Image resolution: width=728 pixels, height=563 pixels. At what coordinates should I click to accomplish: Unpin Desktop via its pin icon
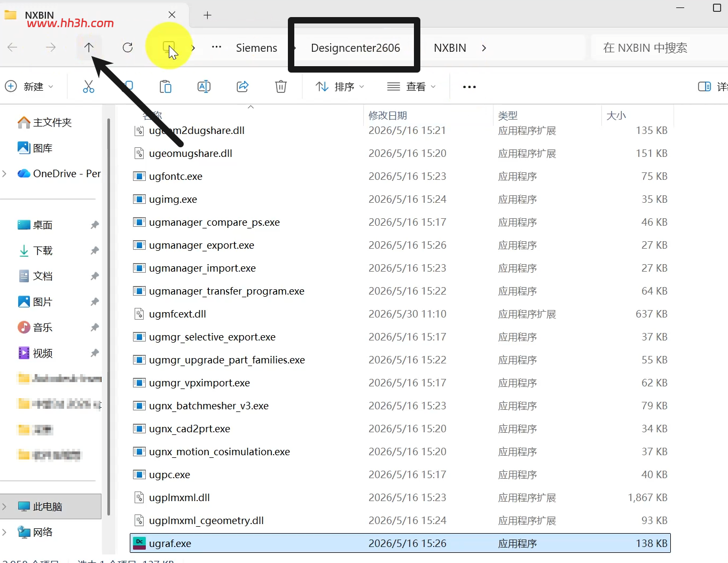(95, 225)
